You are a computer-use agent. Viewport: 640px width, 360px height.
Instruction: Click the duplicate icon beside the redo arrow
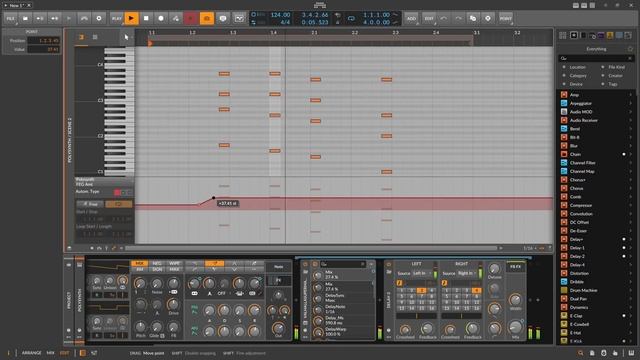tap(473, 18)
